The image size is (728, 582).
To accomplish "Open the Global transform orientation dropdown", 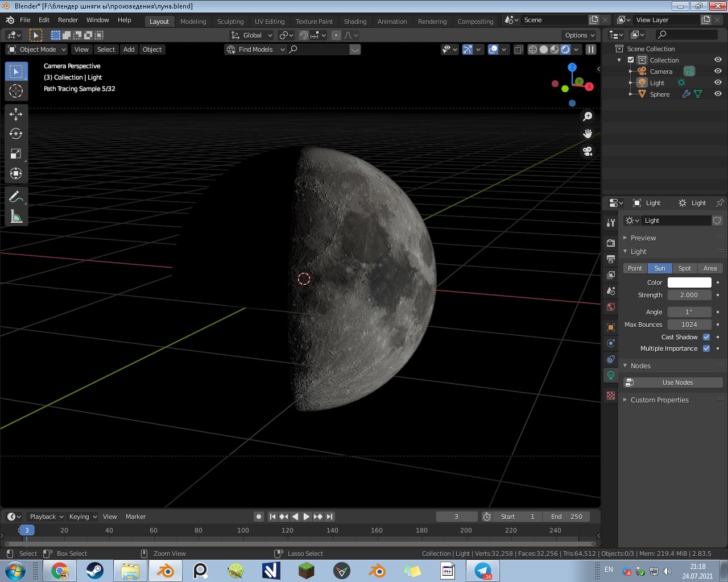I will coord(252,35).
